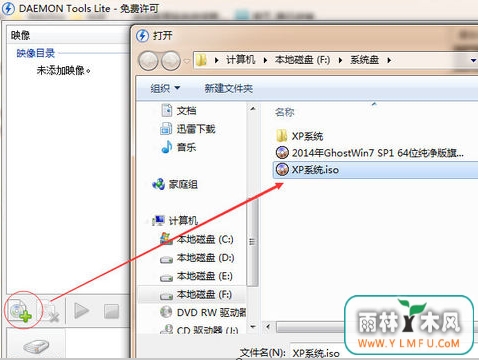Click the XP系统.iso disc icon
The height and width of the screenshot is (360, 479).
tap(282, 170)
